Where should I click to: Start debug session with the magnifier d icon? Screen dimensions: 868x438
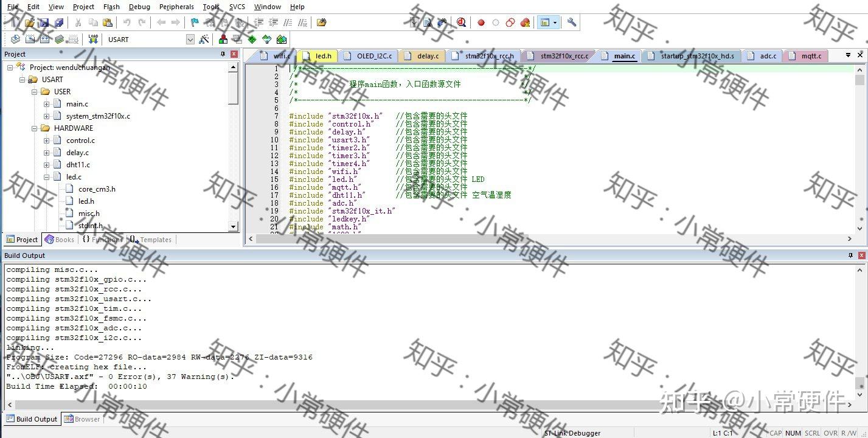[462, 23]
